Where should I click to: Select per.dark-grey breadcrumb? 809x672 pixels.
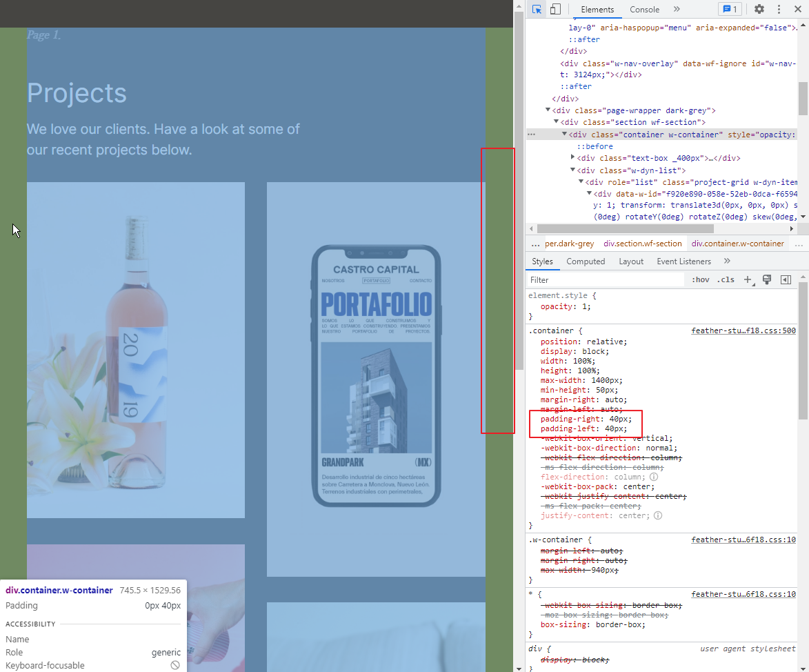point(569,244)
